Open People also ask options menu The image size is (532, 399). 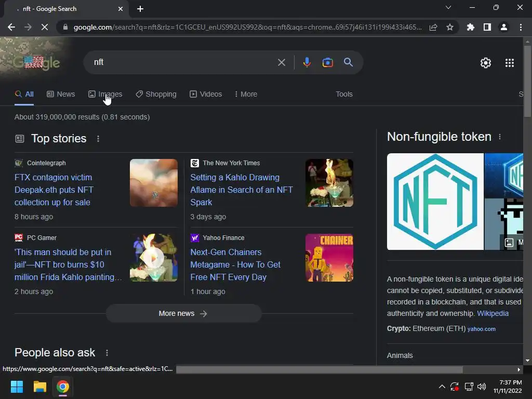[107, 353]
